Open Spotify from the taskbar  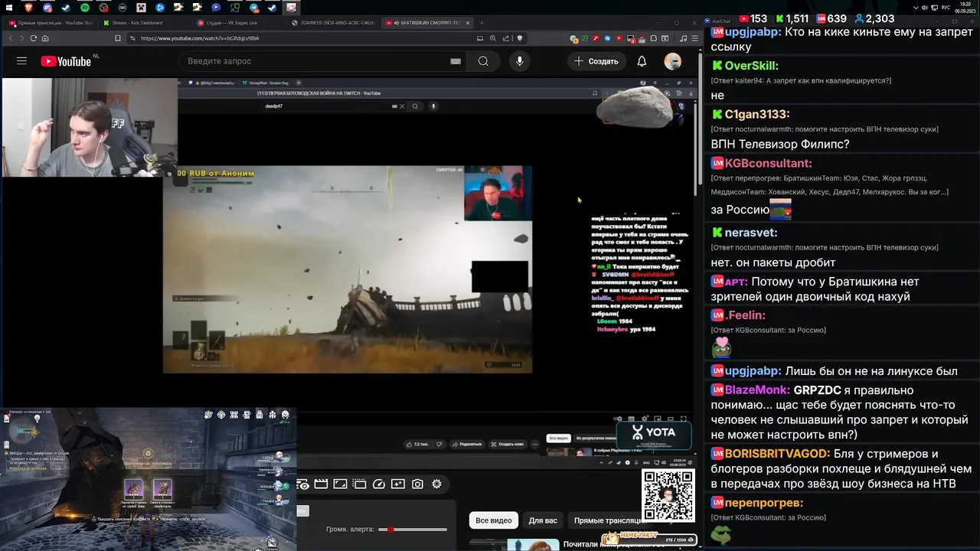point(84,8)
